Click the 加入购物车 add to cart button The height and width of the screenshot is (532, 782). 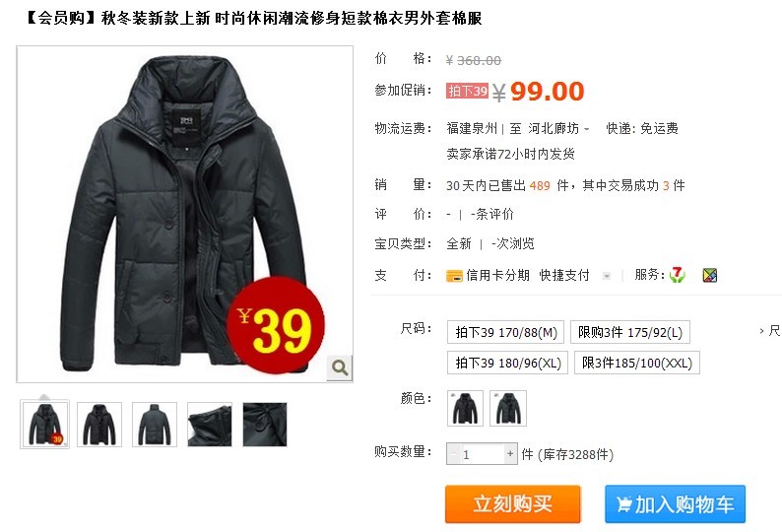(x=676, y=504)
